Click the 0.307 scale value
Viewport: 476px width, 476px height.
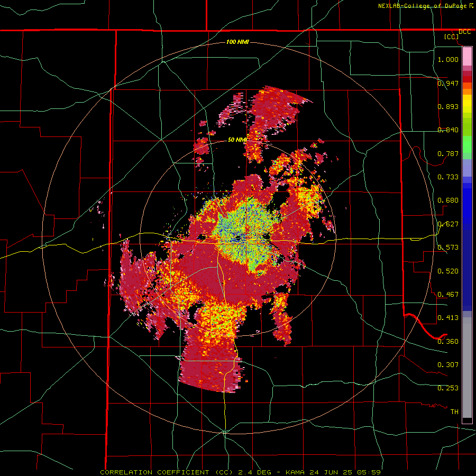[448, 365]
